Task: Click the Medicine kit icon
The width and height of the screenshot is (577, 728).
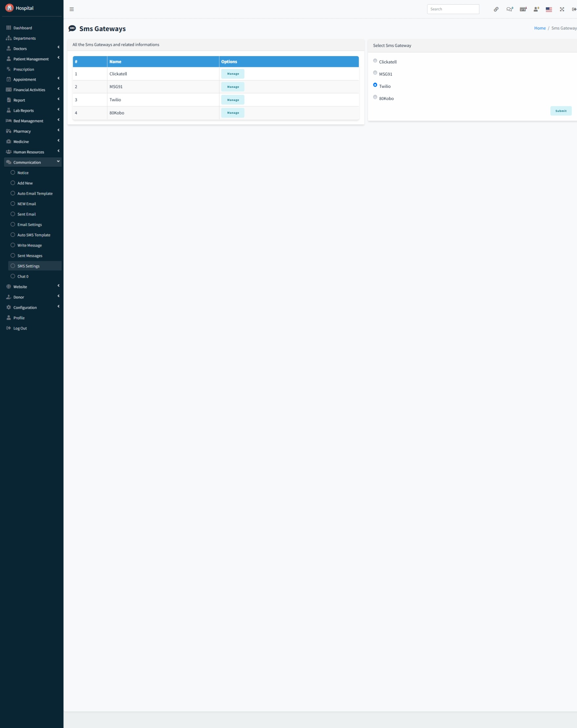Action: click(x=9, y=141)
